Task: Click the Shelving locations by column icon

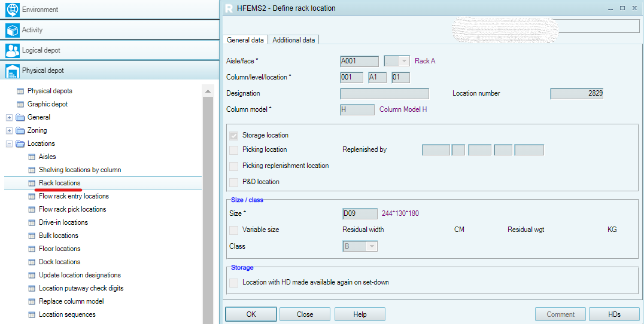Action: (x=32, y=170)
